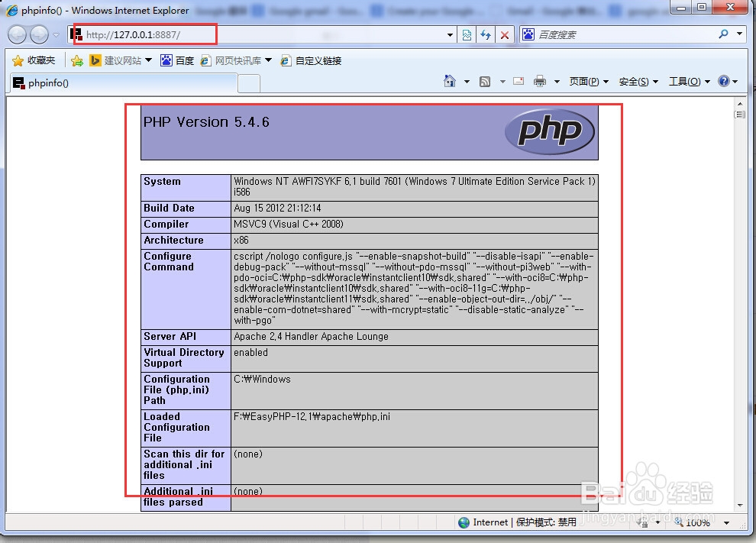The height and width of the screenshot is (543, 756).
Task: Open the Help question mark icon
Action: pyautogui.click(x=724, y=81)
